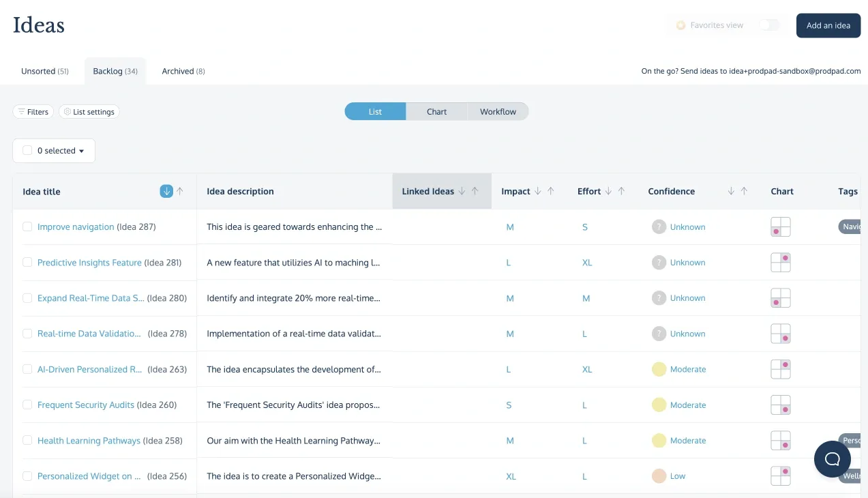
Task: Click the Navigation tag pill
Action: (852, 226)
